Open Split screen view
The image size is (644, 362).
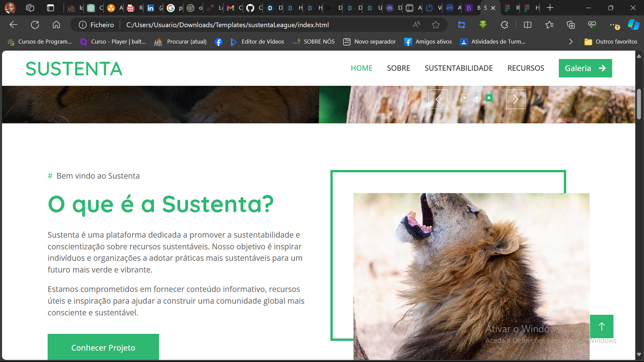tap(527, 25)
